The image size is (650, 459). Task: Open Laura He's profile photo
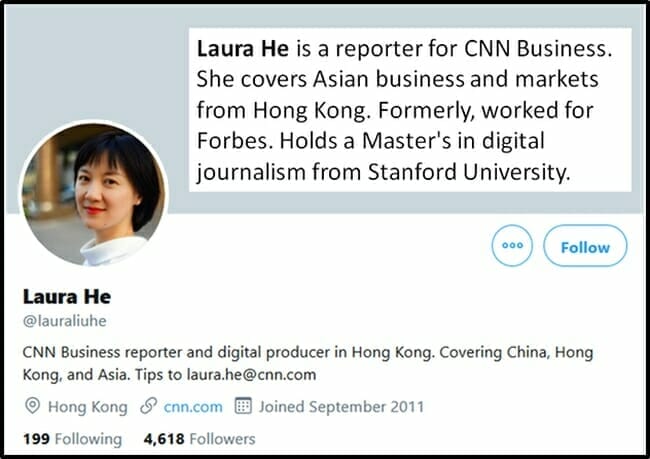94,194
